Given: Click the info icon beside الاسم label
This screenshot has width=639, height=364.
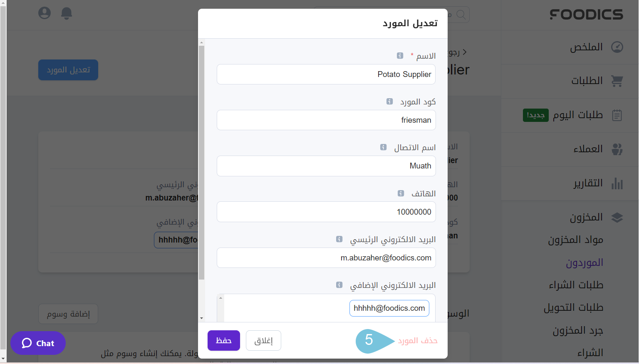Looking at the screenshot, I should pos(400,56).
